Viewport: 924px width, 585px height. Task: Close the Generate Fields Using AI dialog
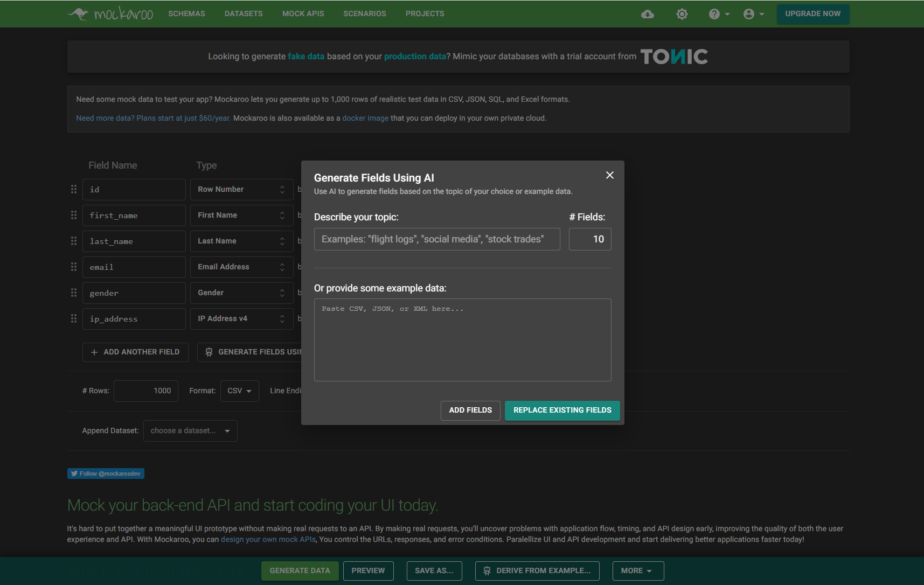point(610,175)
